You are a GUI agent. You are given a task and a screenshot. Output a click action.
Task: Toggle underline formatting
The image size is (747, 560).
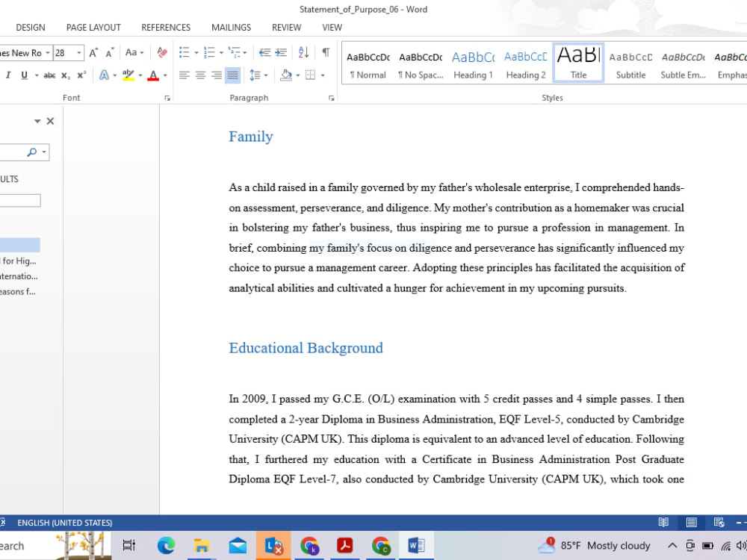(25, 75)
